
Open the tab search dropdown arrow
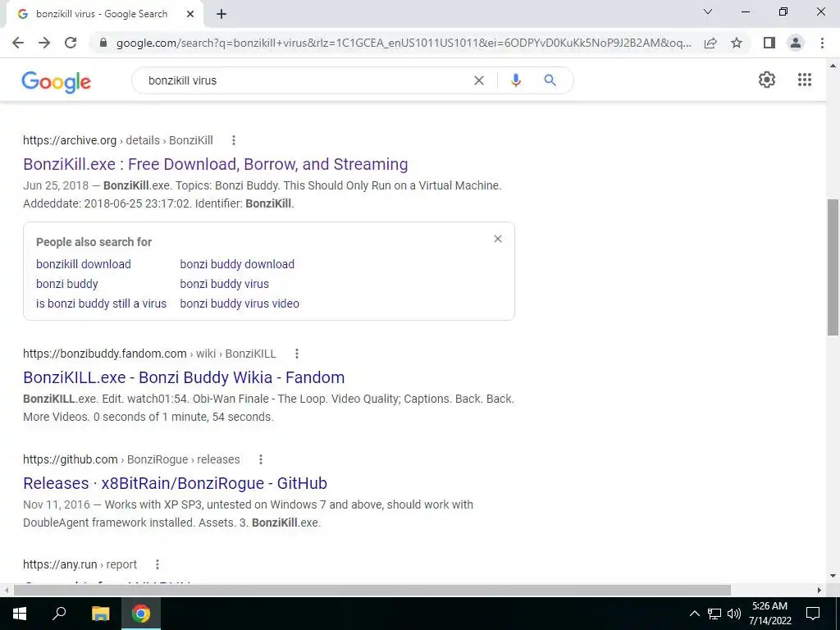[708, 11]
